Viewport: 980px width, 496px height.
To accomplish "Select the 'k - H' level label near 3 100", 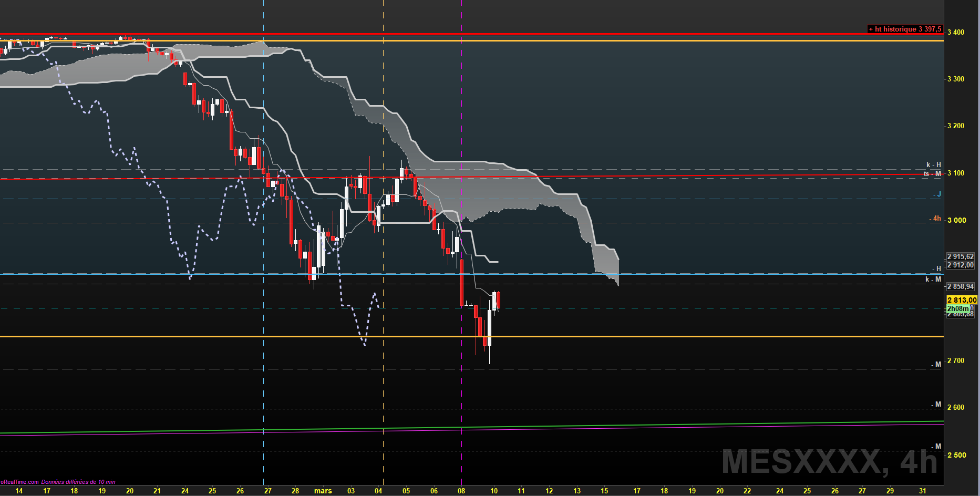I will pos(934,164).
